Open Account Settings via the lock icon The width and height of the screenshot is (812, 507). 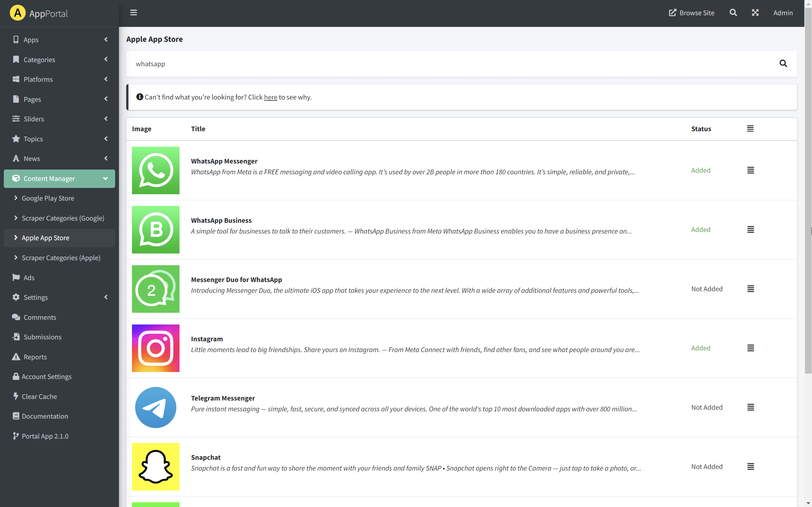[46, 376]
